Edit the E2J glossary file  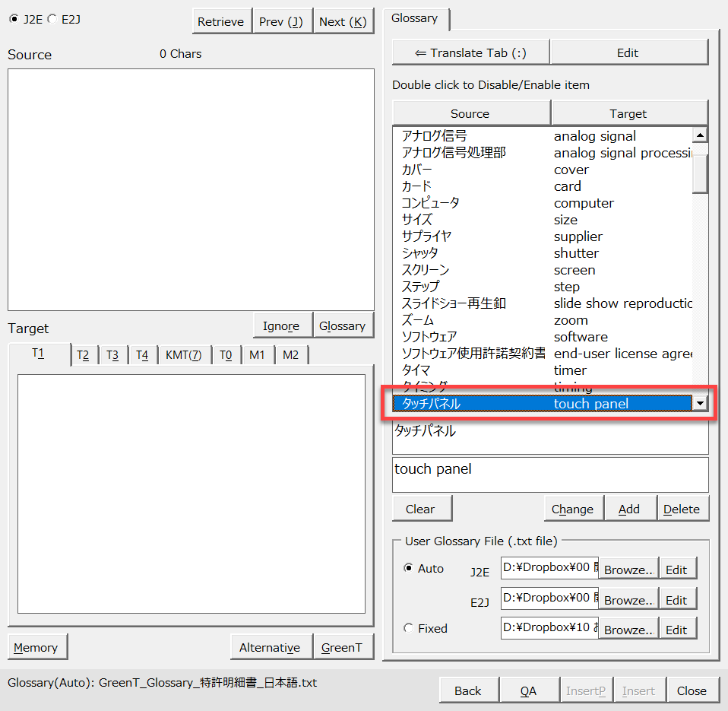coord(676,600)
